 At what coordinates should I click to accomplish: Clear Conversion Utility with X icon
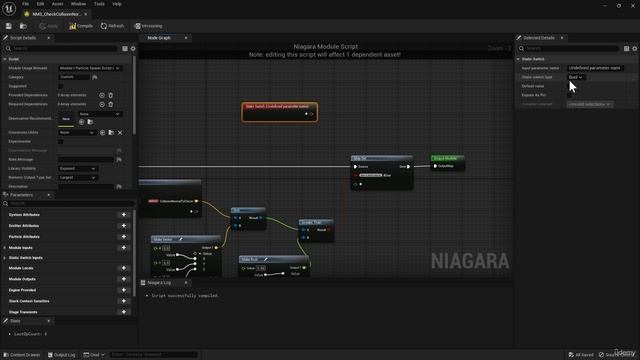[x=120, y=133]
